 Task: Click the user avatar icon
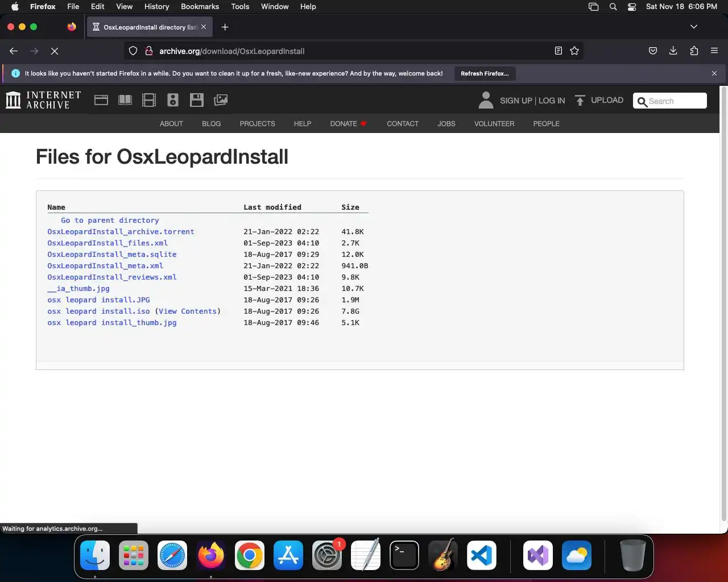486,100
